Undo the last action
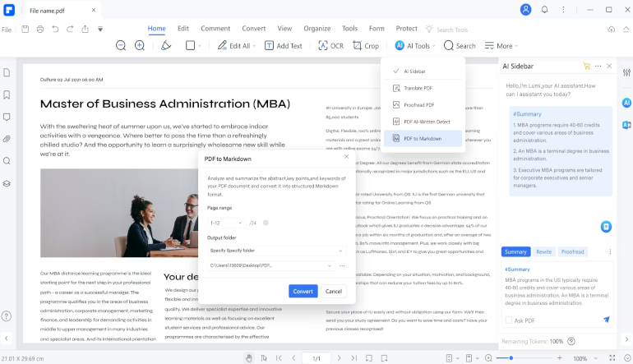The height and width of the screenshot is (364, 633). click(x=55, y=29)
